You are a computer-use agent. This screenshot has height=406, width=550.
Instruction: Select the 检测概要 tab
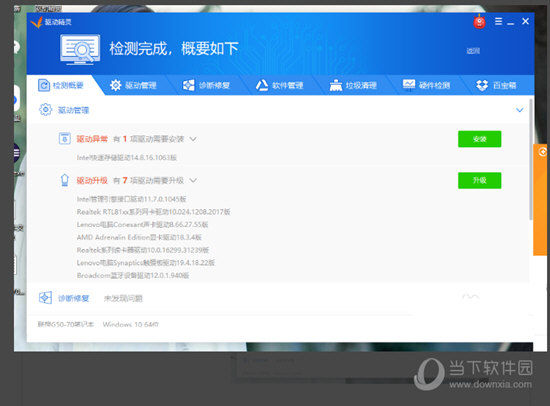[x=61, y=85]
